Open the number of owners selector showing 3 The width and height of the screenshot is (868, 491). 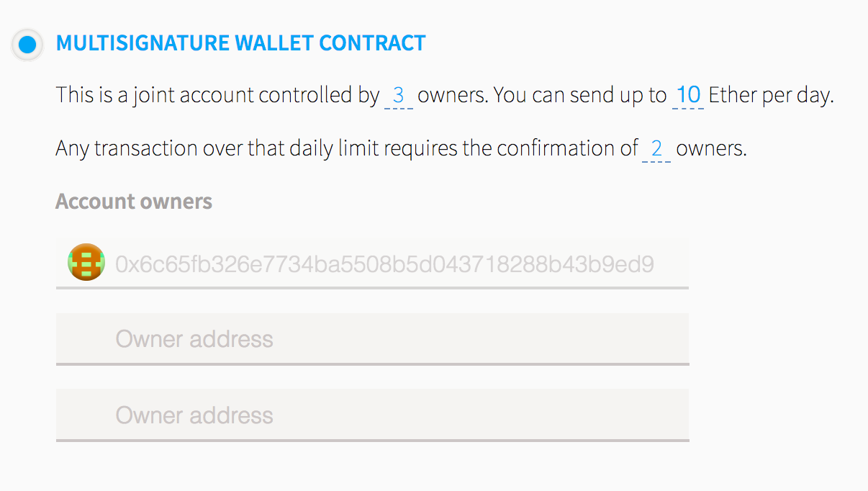point(398,96)
